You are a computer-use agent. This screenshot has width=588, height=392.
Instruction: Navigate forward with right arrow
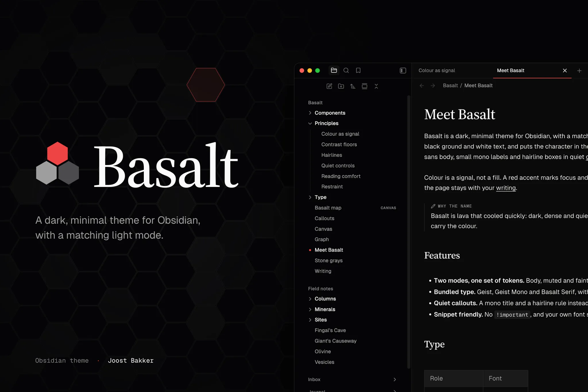point(433,86)
